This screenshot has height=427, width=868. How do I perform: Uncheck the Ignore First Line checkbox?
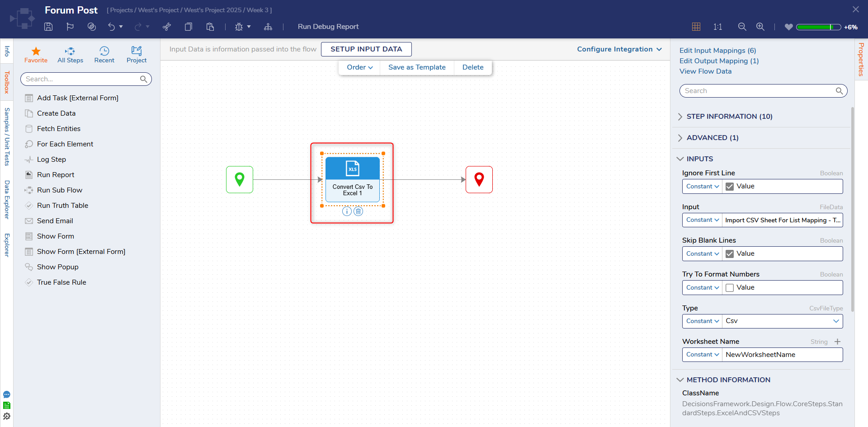[x=730, y=187]
